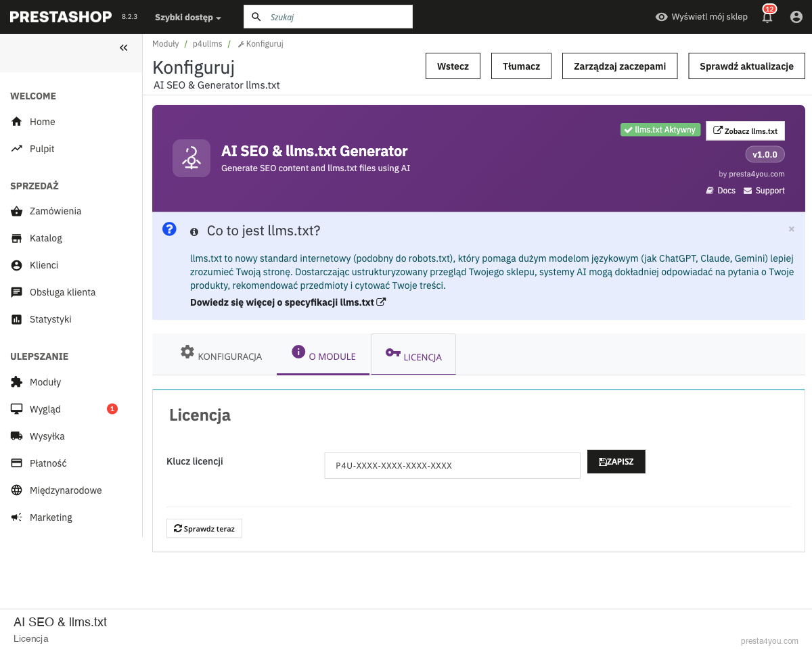Click the v1.0.0 version badge
The height and width of the screenshot is (656, 812).
coord(765,154)
